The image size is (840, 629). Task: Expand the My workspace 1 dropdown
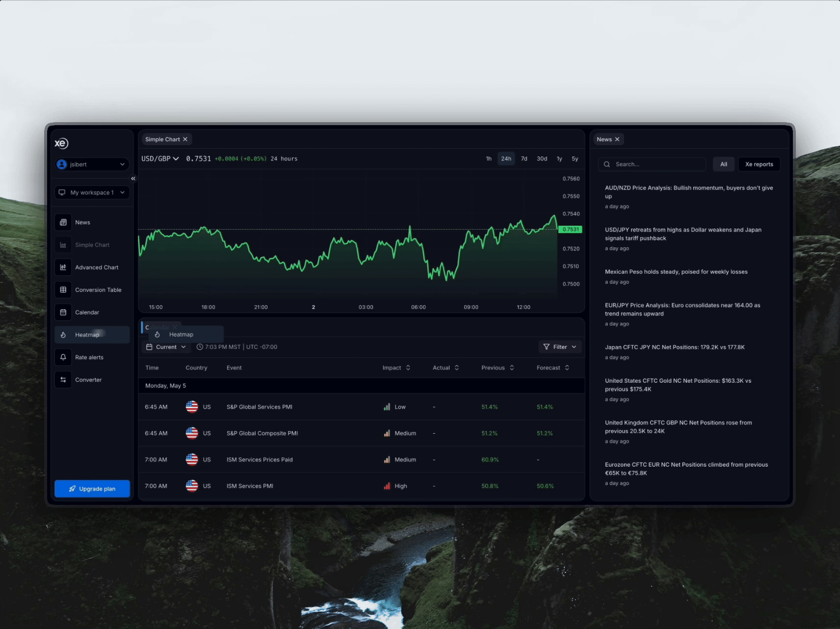[92, 192]
